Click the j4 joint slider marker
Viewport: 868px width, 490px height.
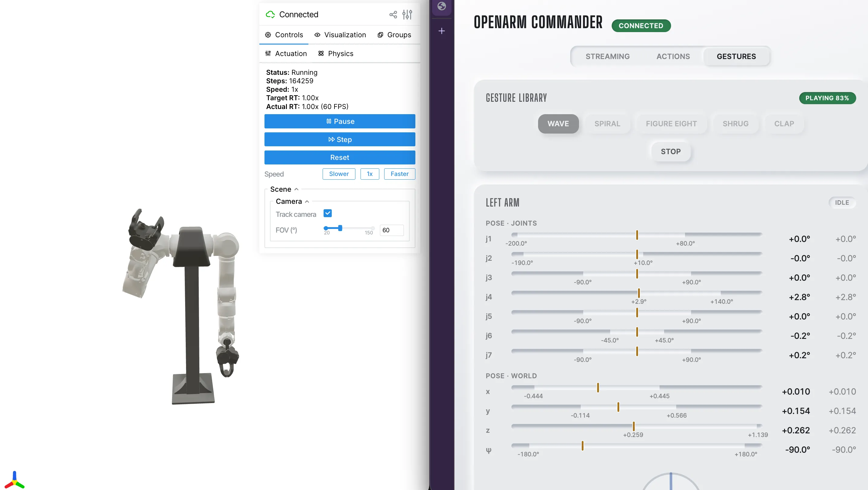(x=639, y=293)
